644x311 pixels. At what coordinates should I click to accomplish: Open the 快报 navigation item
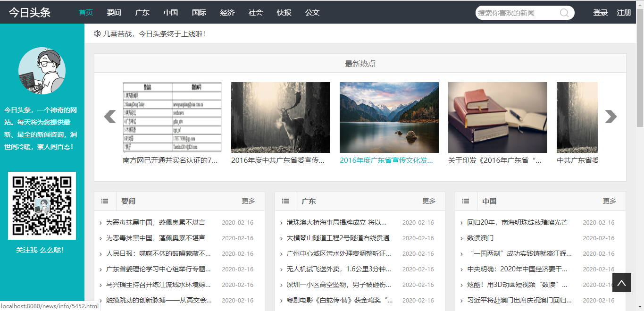(x=284, y=13)
